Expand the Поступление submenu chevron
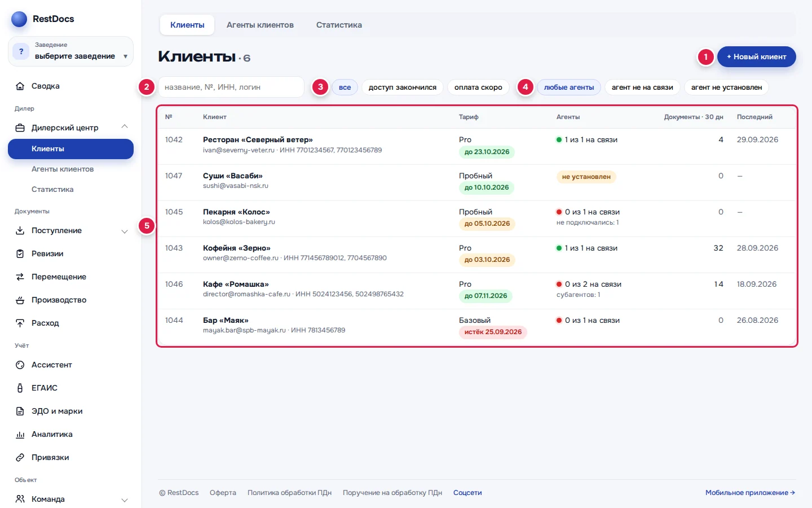The image size is (812, 508). coord(125,231)
